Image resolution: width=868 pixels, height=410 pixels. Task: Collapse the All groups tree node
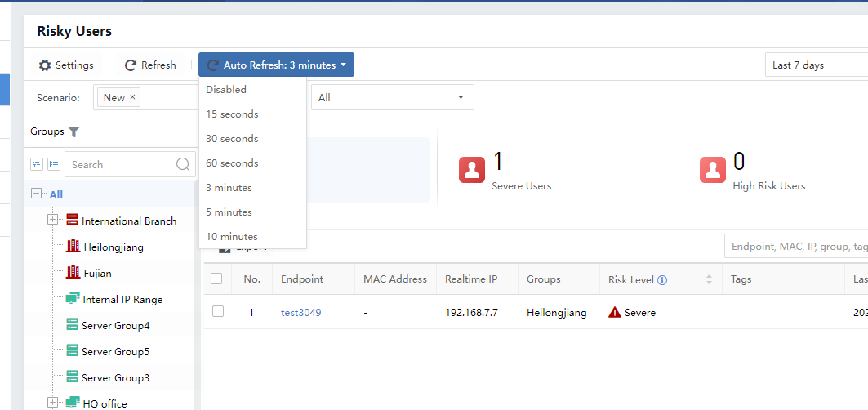click(x=36, y=194)
